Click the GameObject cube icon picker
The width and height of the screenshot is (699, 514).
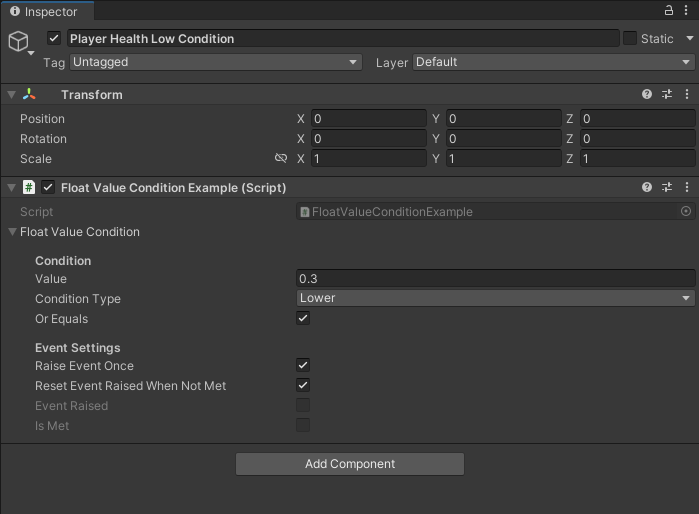pos(19,41)
